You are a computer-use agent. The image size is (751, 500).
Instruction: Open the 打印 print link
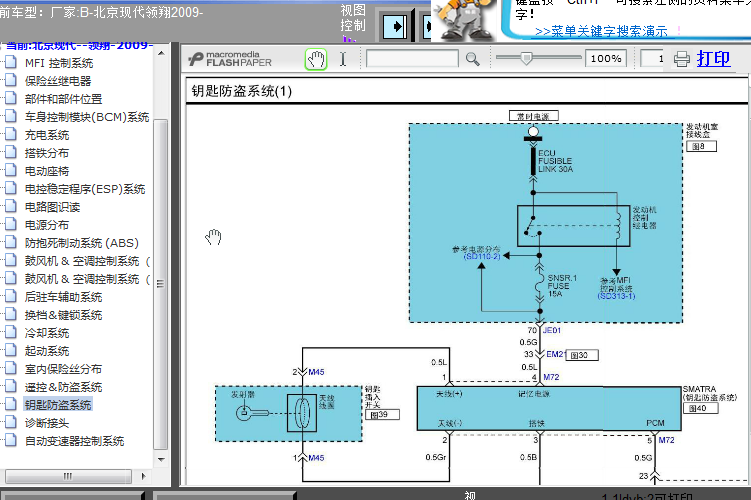(x=713, y=59)
